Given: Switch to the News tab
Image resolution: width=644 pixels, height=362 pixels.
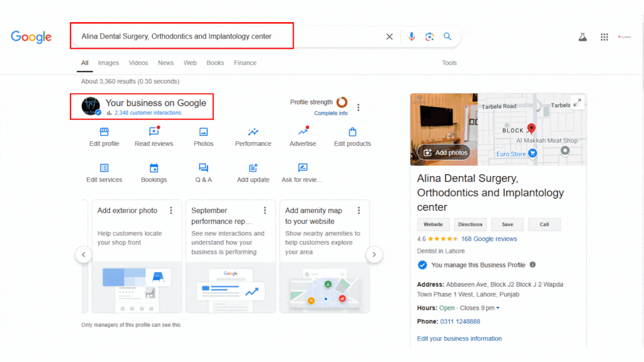Looking at the screenshot, I should pos(166,63).
